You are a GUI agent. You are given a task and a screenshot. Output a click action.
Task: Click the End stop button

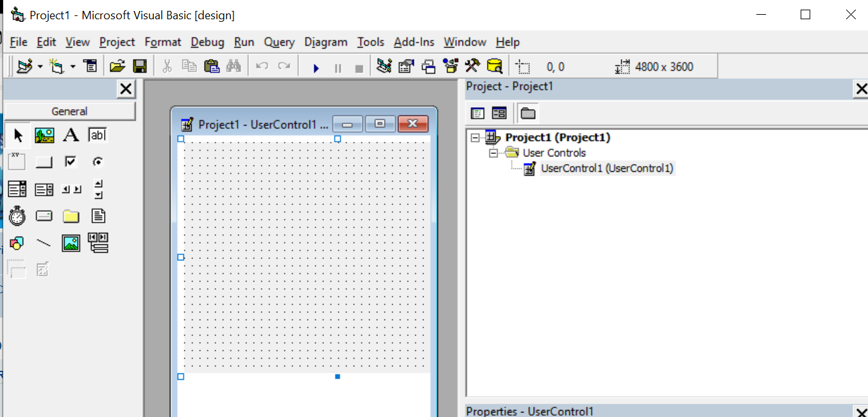(359, 67)
